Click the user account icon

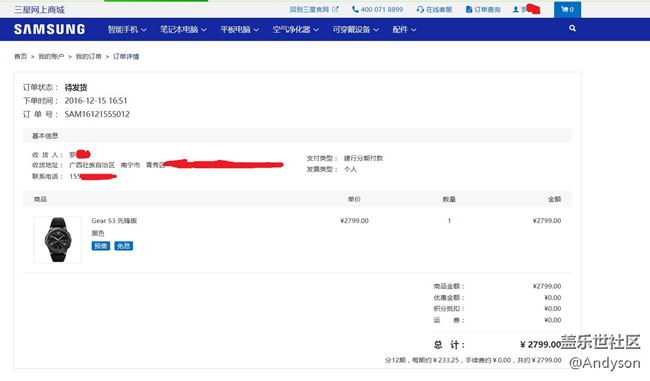pos(516,9)
